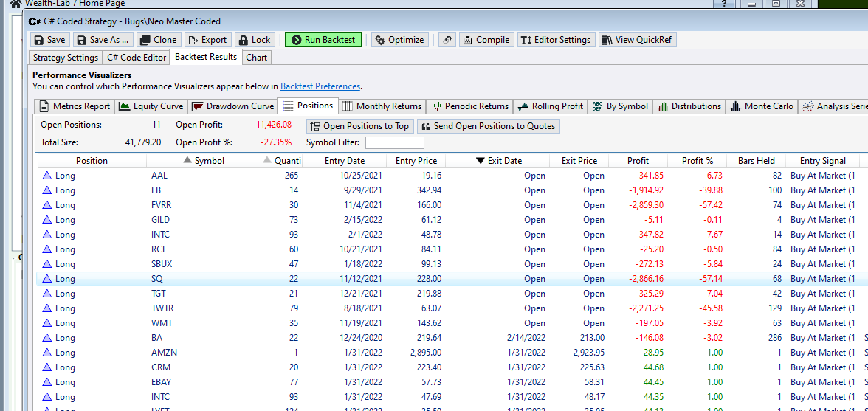
Task: Open the Optimize tool
Action: tap(399, 40)
